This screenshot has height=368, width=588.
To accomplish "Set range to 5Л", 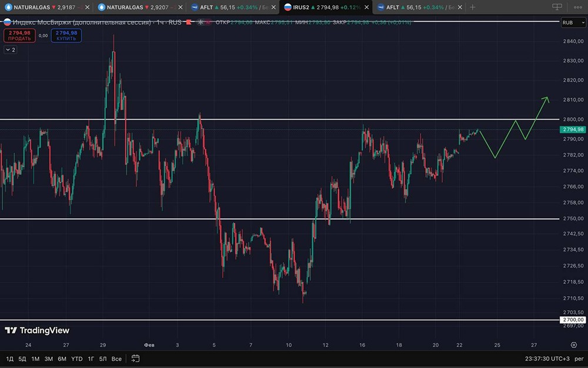I will coord(103,359).
